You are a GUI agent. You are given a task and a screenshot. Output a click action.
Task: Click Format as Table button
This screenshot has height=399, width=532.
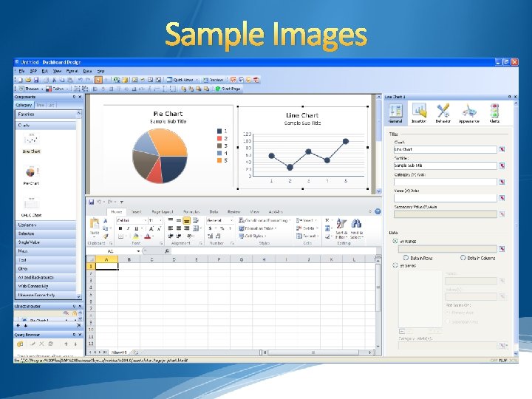click(x=258, y=228)
